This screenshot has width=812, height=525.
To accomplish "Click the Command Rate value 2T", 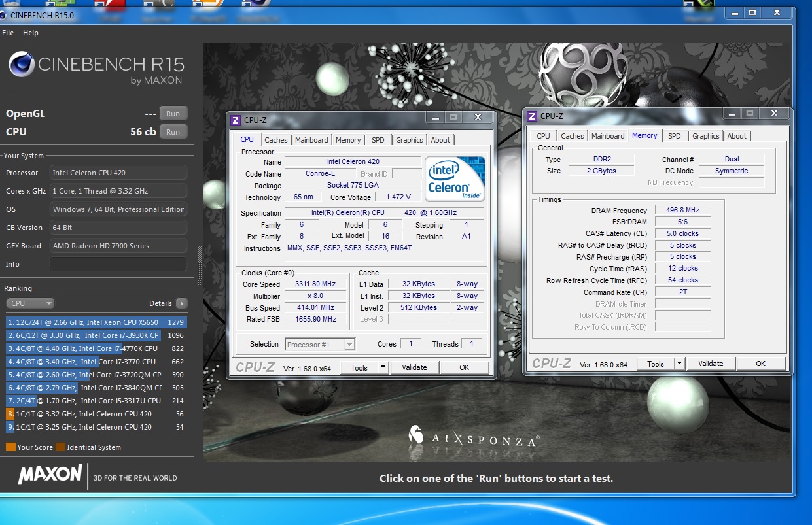I will tap(682, 292).
